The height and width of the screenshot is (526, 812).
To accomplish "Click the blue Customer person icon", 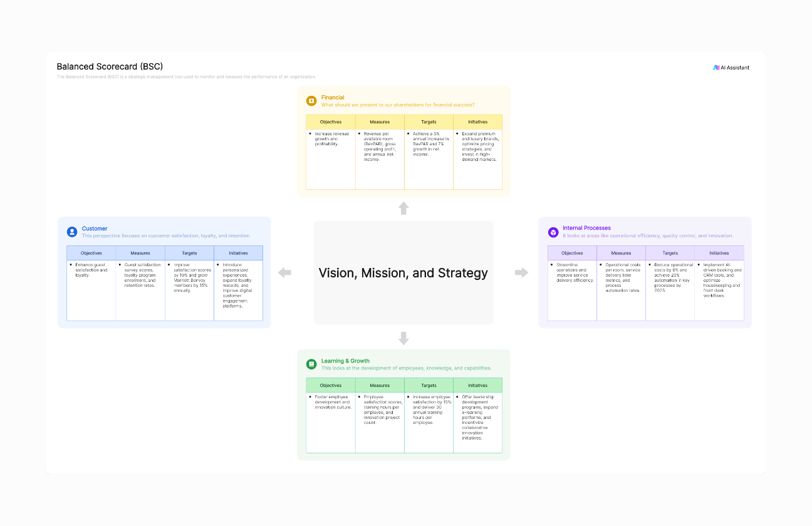I will [x=72, y=232].
